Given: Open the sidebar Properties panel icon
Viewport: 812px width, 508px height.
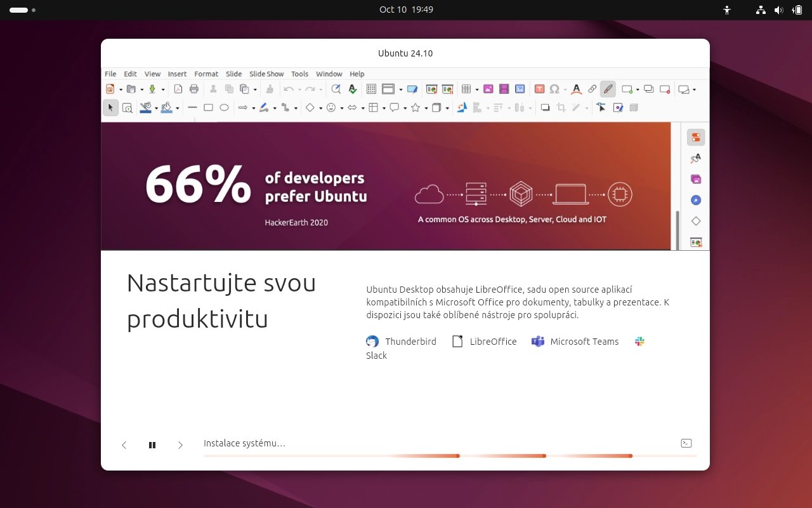Looking at the screenshot, I should (696, 137).
